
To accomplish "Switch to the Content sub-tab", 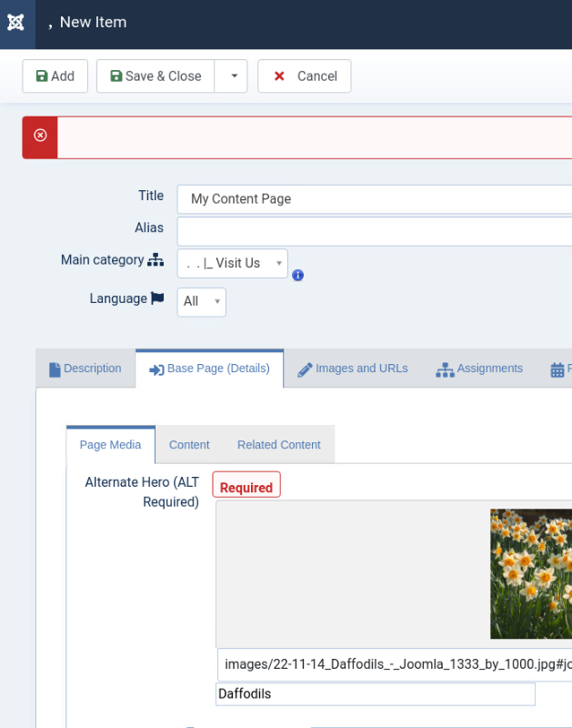I will 189,445.
